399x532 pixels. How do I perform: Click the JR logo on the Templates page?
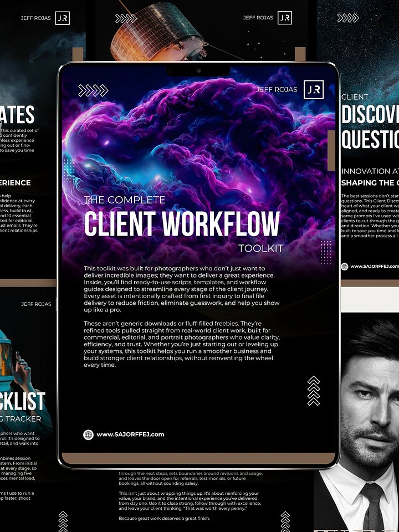tap(63, 18)
